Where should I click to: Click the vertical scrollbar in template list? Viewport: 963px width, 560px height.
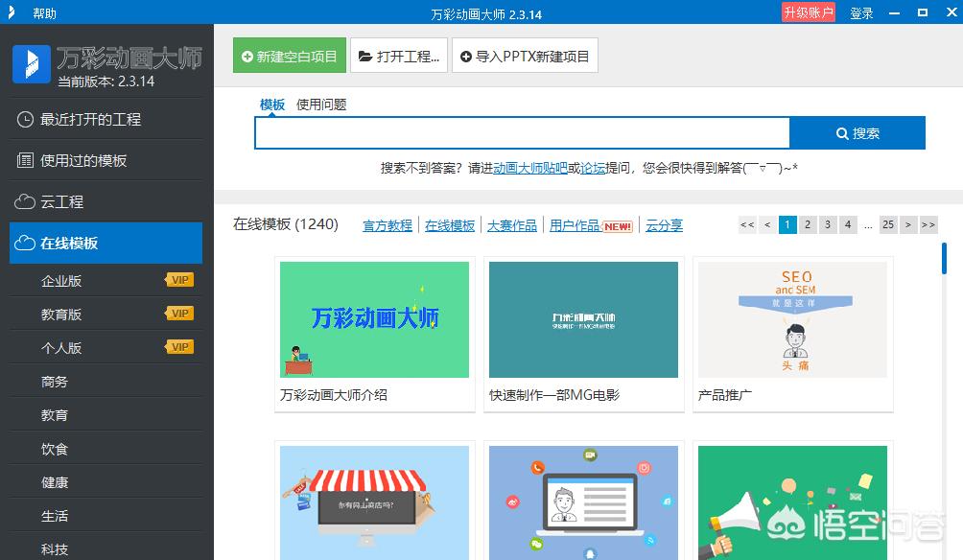pyautogui.click(x=944, y=259)
